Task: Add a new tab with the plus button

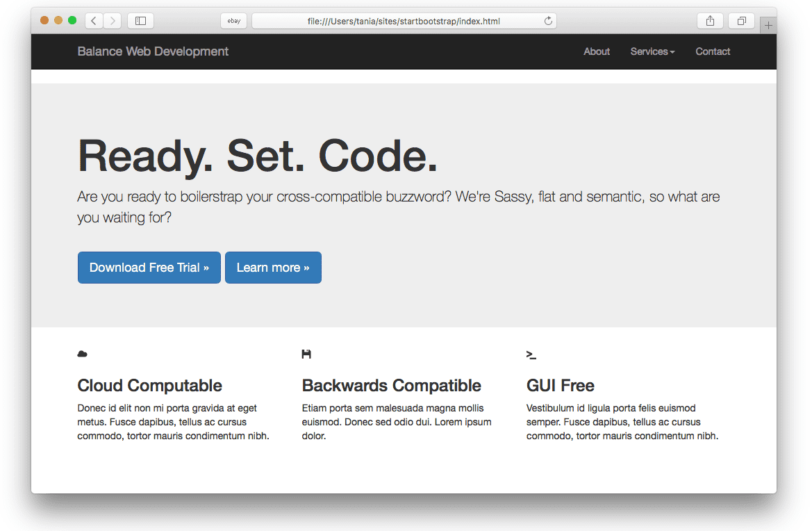Action: (768, 25)
